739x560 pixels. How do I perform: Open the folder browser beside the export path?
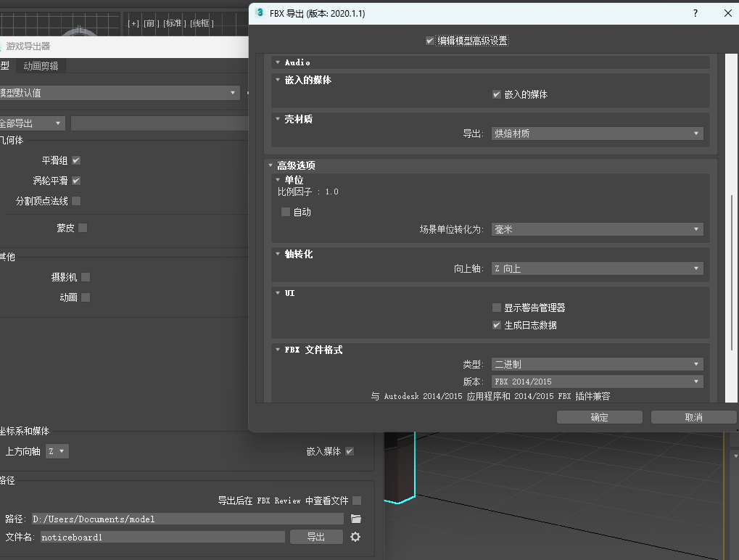pyautogui.click(x=355, y=519)
